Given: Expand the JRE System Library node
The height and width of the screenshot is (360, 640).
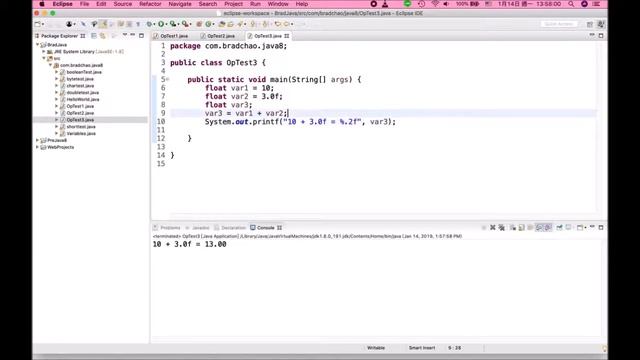Looking at the screenshot, I should 44,52.
